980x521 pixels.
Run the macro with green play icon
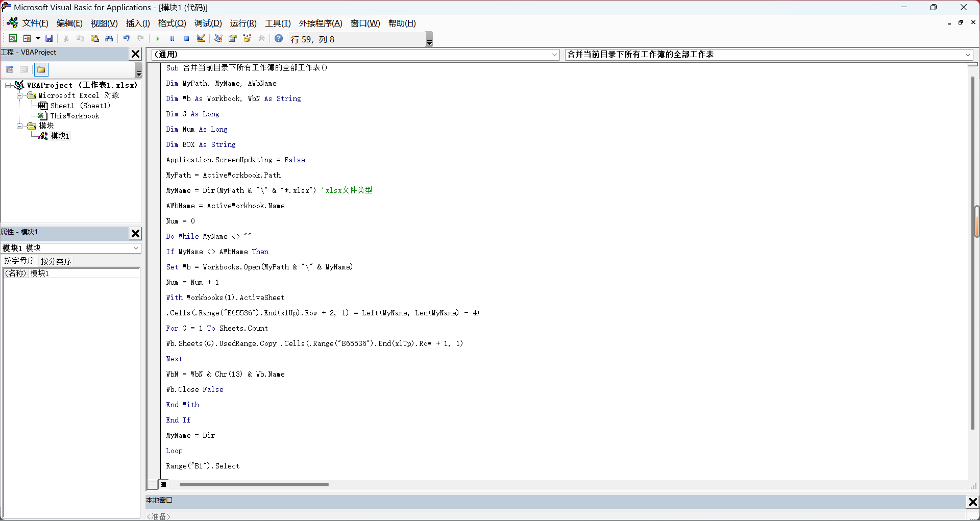click(x=158, y=39)
